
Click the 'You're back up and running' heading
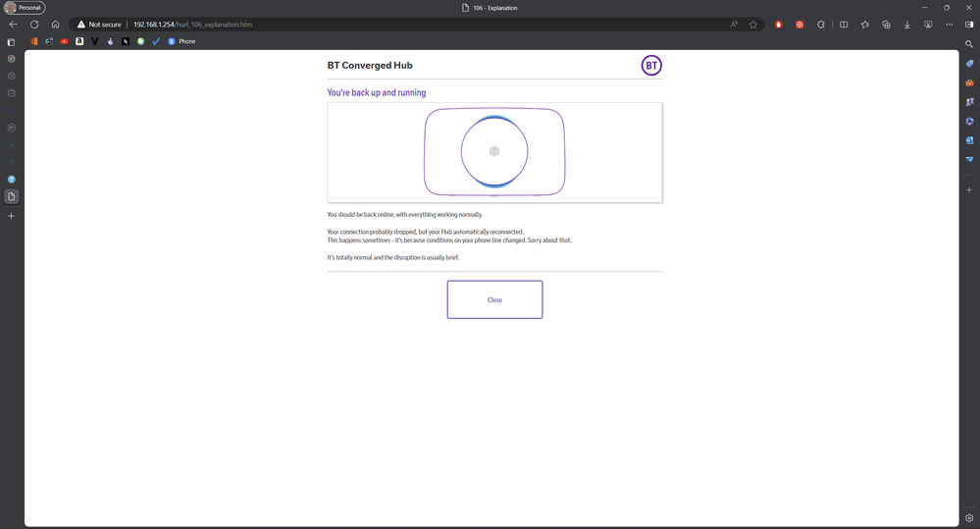[x=377, y=92]
